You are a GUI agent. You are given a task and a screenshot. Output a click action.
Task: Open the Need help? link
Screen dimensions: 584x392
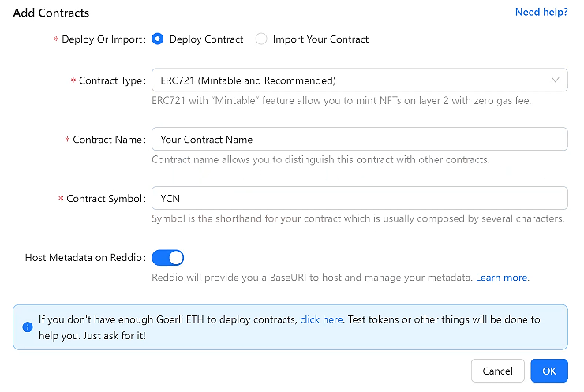(x=541, y=12)
